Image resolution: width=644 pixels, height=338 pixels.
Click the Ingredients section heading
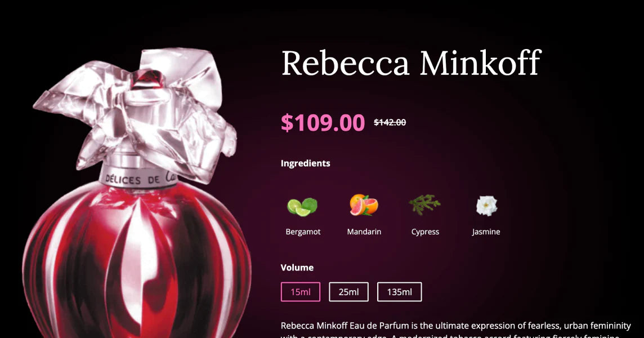pyautogui.click(x=305, y=163)
